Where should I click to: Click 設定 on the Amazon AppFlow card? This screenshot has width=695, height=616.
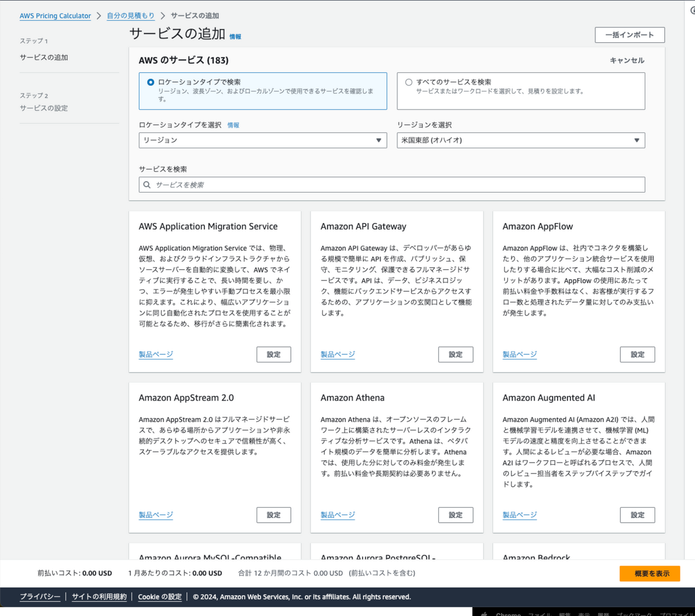pos(638,354)
